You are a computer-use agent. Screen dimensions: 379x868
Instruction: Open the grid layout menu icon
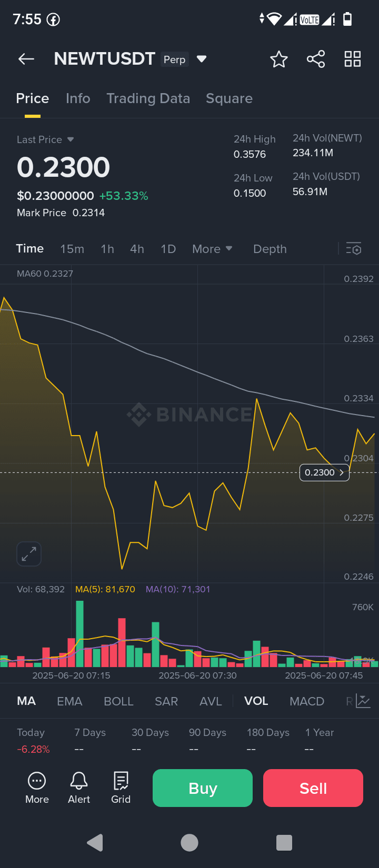point(352,59)
